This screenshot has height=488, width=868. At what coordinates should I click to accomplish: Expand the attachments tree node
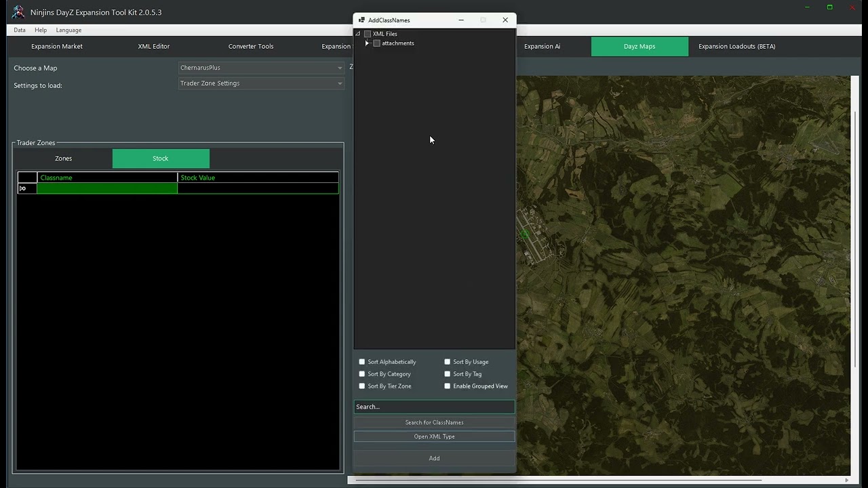pos(368,43)
